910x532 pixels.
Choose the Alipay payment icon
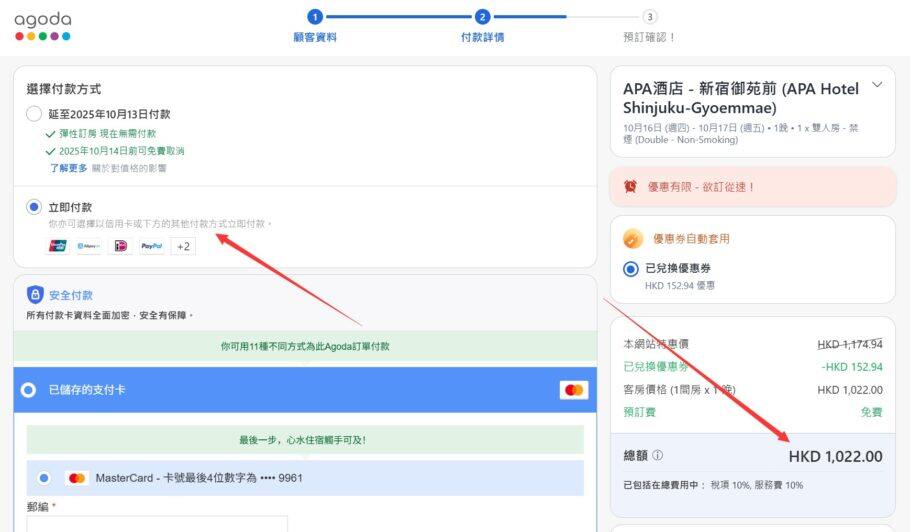(89, 246)
